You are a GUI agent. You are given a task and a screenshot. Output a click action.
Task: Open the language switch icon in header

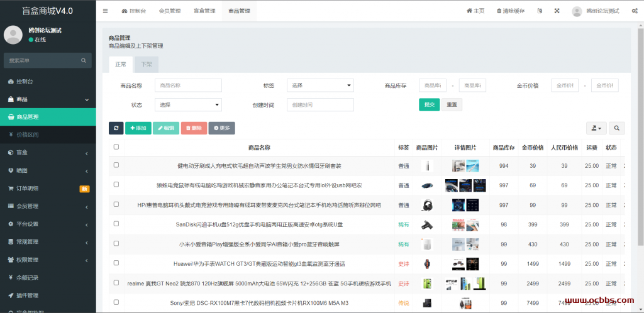point(540,11)
